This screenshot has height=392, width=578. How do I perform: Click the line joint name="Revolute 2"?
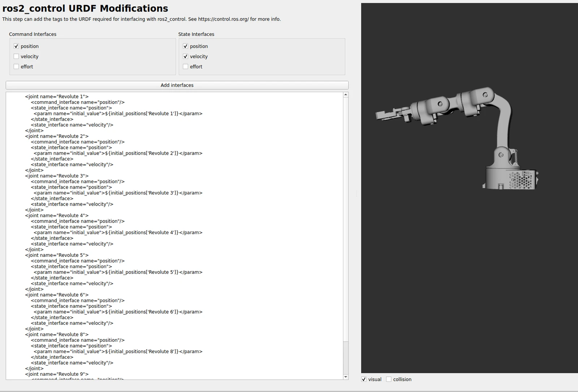57,136
